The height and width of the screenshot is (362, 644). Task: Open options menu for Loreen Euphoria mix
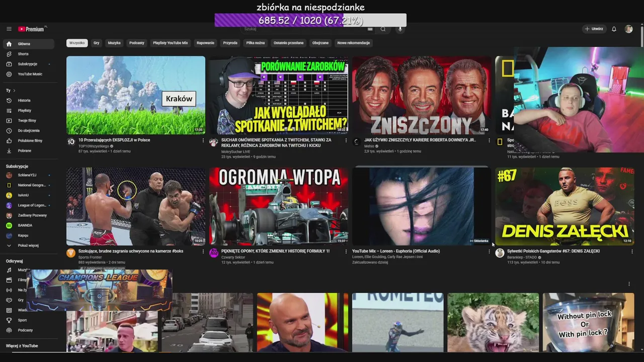click(489, 251)
